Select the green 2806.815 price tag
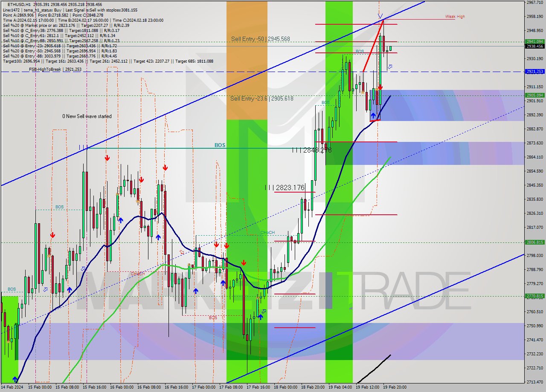Screen dimensions: 546x392 click(534, 242)
